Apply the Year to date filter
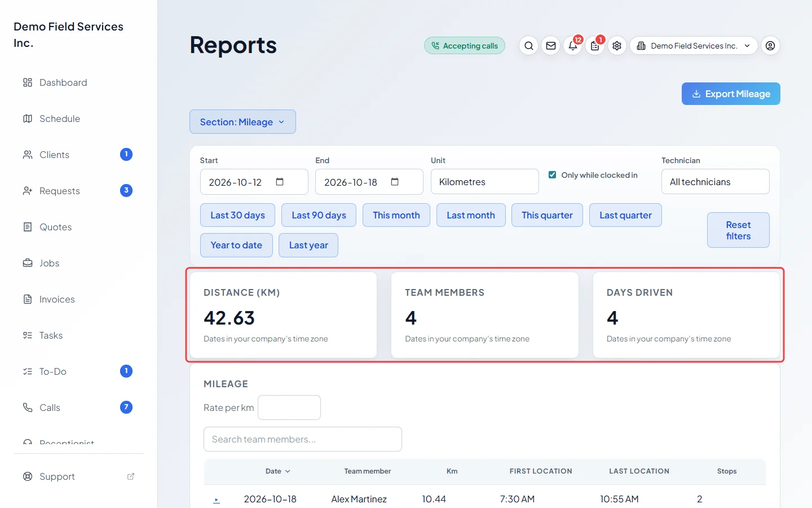This screenshot has height=508, width=812. (236, 245)
